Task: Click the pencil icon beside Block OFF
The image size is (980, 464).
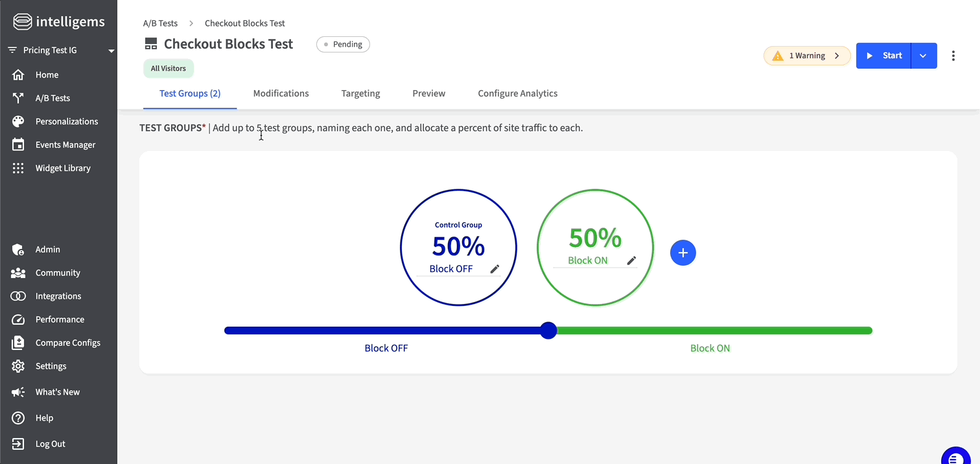Action: point(495,269)
